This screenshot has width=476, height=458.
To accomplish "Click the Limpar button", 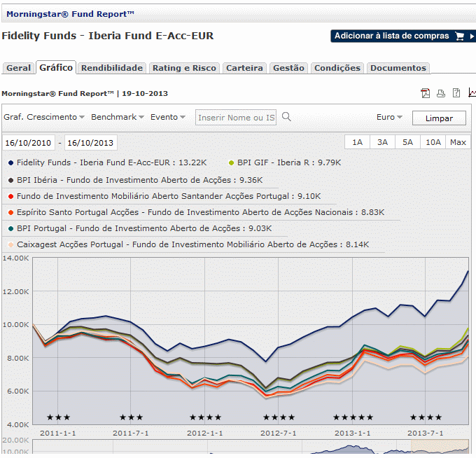I will coord(439,118).
